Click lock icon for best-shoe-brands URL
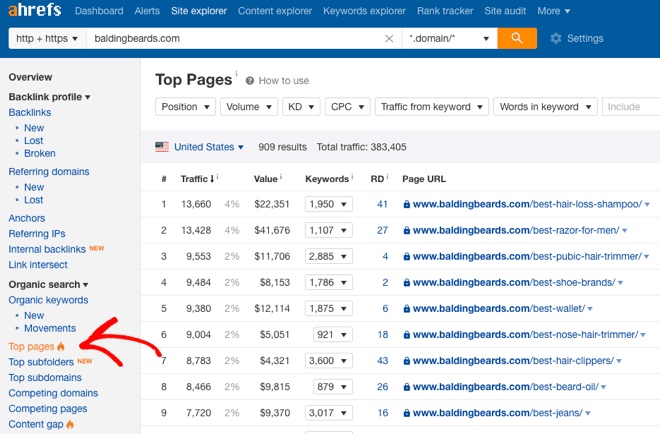This screenshot has width=660, height=434. pos(407,282)
